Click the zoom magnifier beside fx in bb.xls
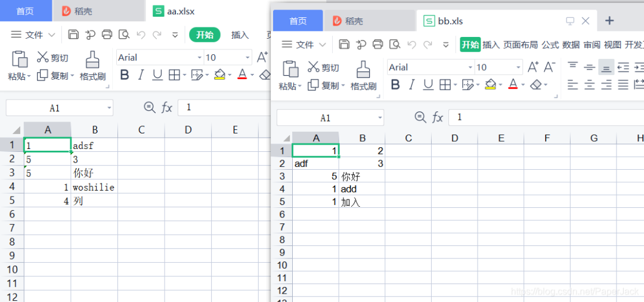 pyautogui.click(x=420, y=117)
